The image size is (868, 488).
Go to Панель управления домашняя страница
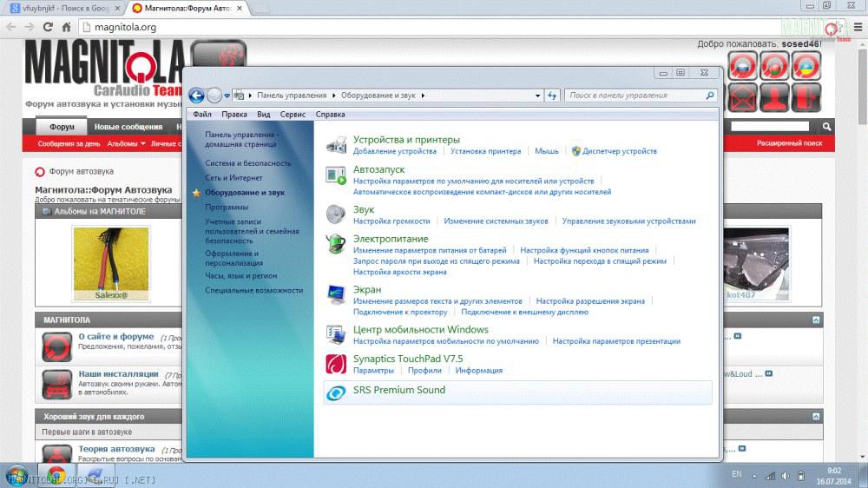coord(241,139)
